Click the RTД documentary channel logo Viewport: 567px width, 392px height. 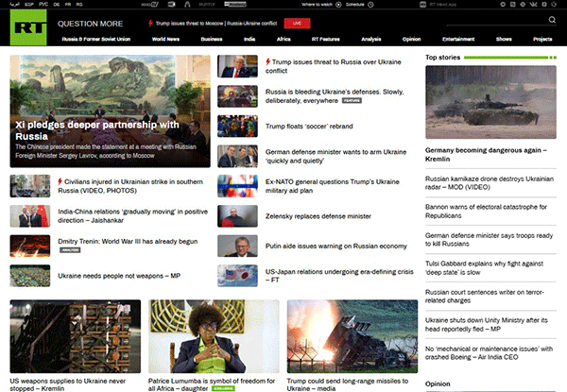[171, 5]
